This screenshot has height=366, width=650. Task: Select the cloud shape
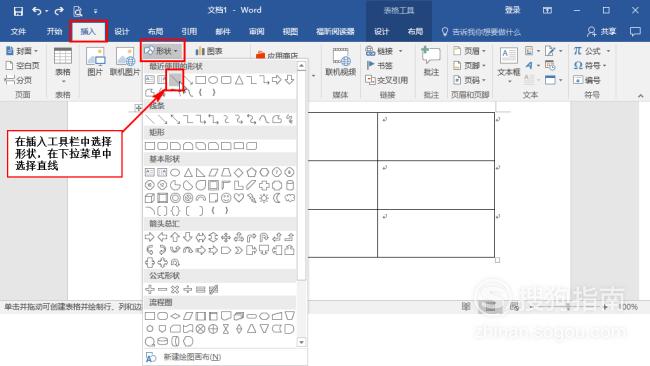click(x=289, y=198)
